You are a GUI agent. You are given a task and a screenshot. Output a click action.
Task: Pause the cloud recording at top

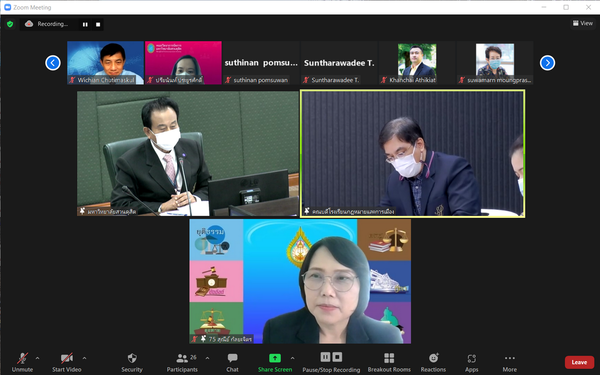click(x=85, y=24)
